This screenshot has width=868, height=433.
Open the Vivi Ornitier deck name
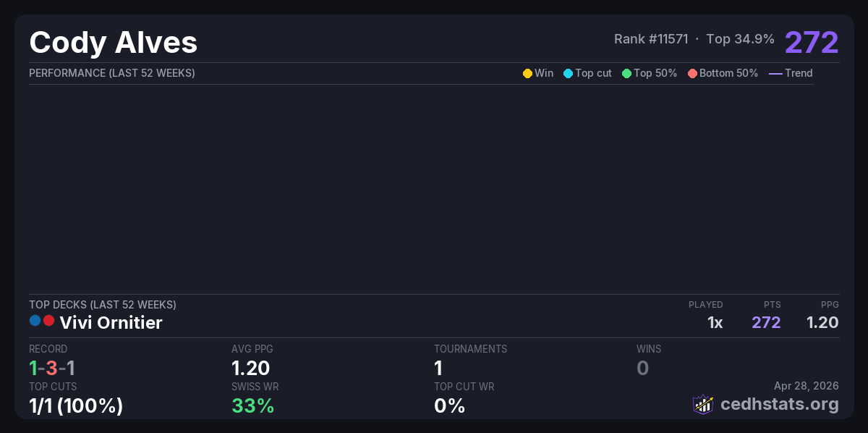click(x=111, y=323)
